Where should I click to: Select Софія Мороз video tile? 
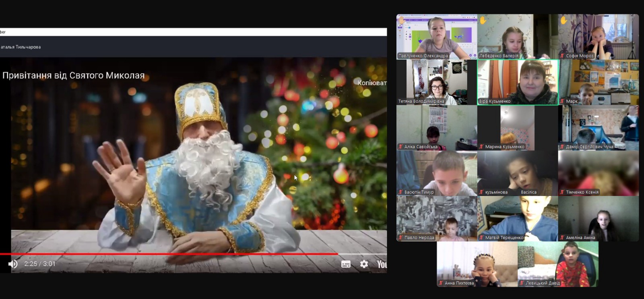(599, 37)
